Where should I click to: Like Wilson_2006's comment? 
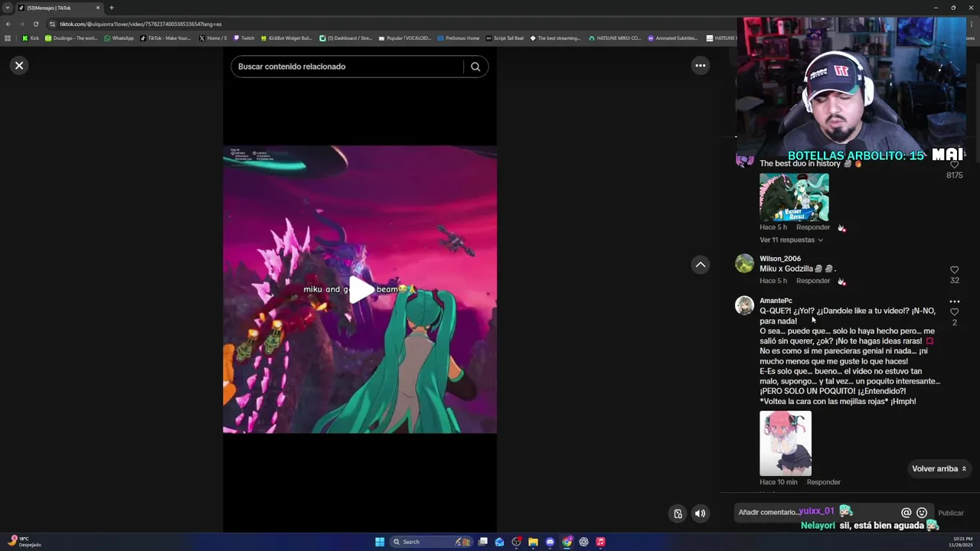pos(954,270)
